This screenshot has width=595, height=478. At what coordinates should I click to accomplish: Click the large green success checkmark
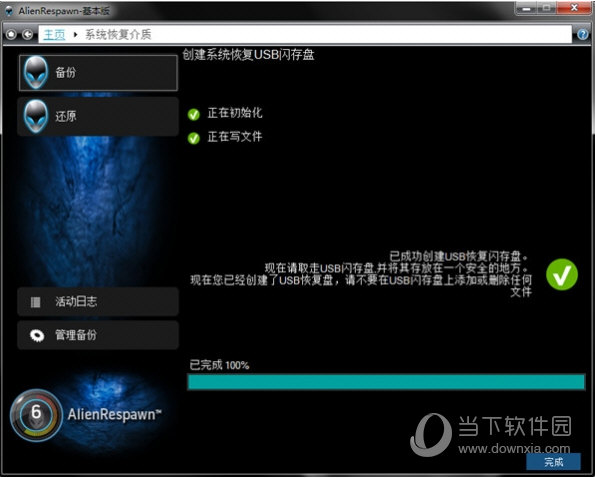pos(562,275)
